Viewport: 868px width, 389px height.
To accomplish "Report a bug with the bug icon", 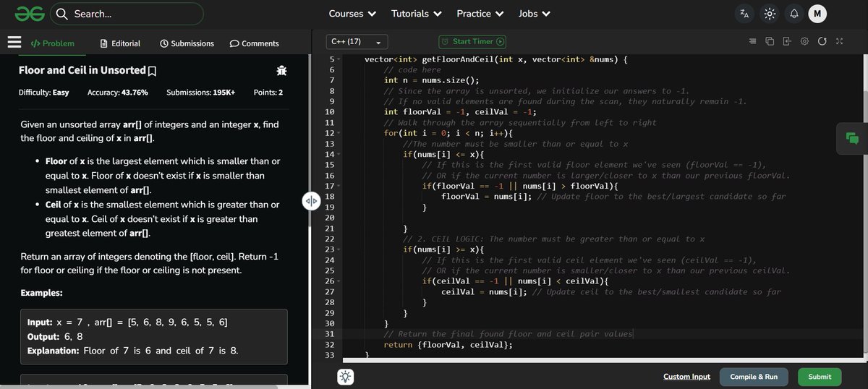I will tap(281, 71).
